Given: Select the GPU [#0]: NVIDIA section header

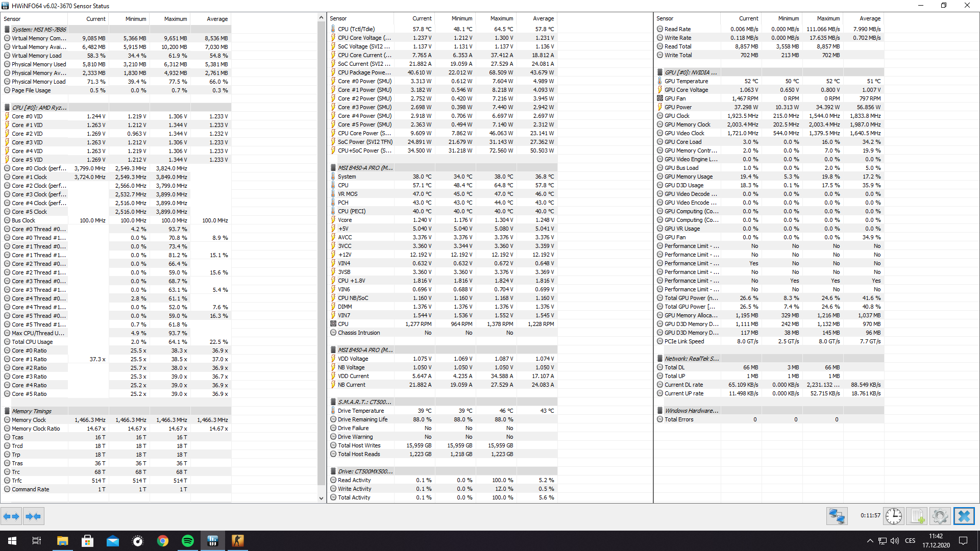Looking at the screenshot, I should (x=690, y=72).
